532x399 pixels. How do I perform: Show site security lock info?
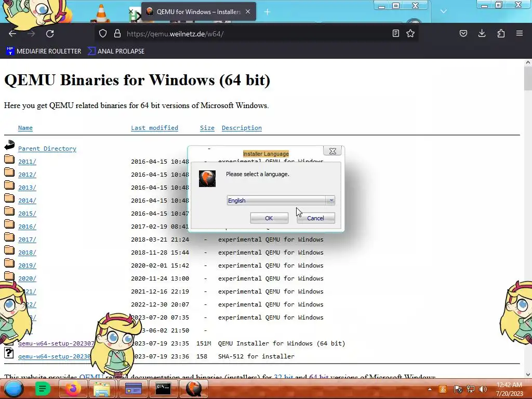[x=117, y=34]
